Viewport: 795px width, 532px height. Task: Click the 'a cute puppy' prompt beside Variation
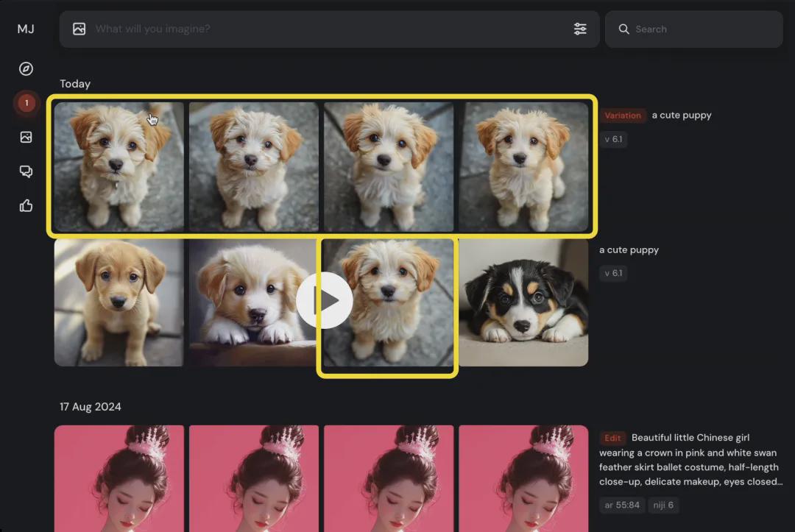682,115
